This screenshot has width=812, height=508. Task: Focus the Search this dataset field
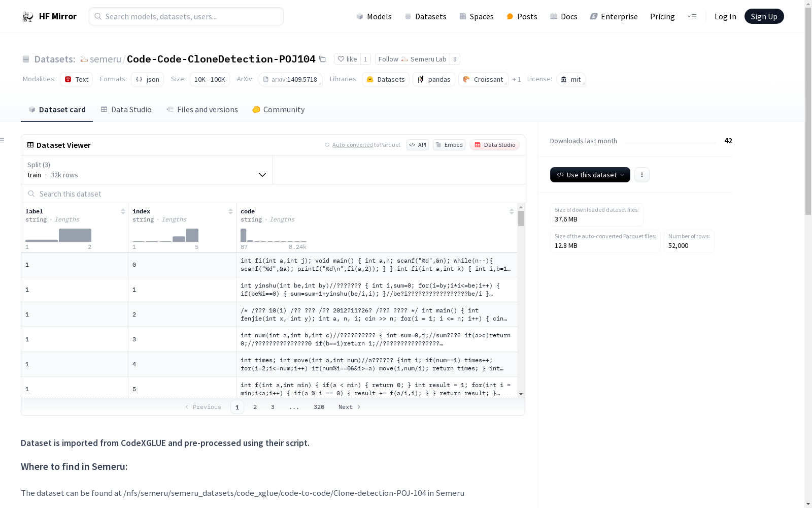click(x=273, y=194)
